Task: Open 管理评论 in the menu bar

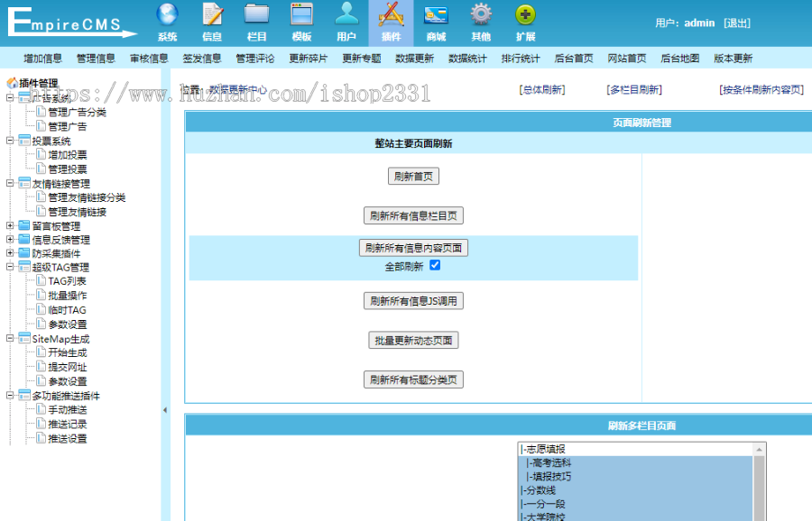Action: tap(255, 59)
